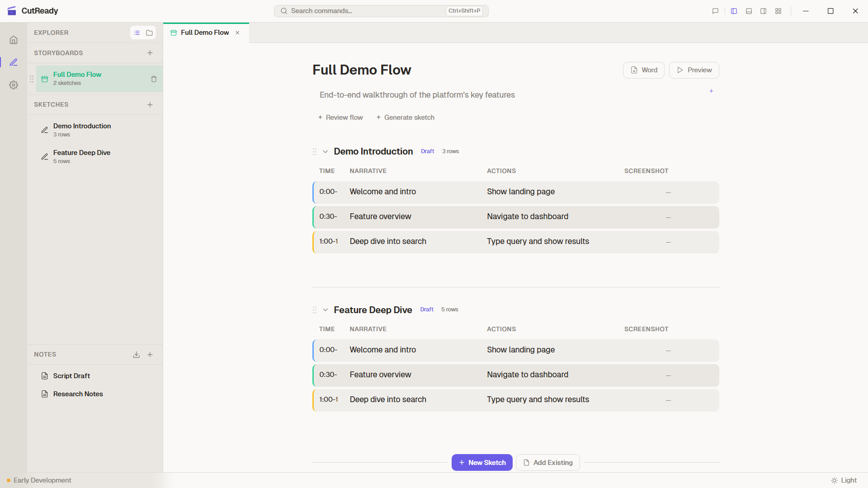Select the Full Demo Flow tab
The height and width of the screenshot is (488, 868).
tap(204, 33)
